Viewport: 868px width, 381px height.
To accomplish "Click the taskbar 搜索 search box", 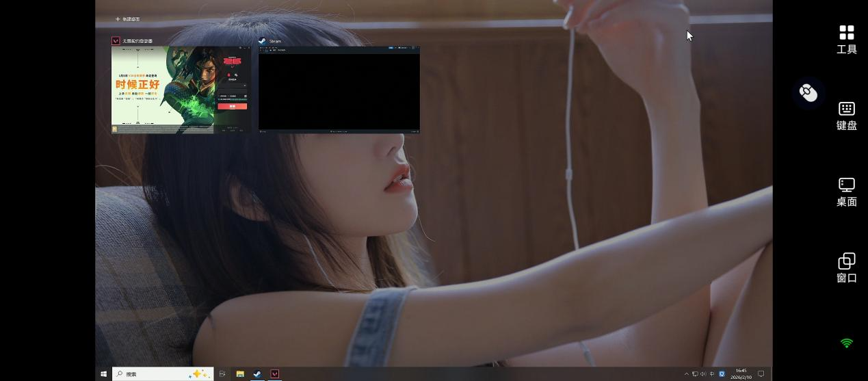I will pos(163,374).
